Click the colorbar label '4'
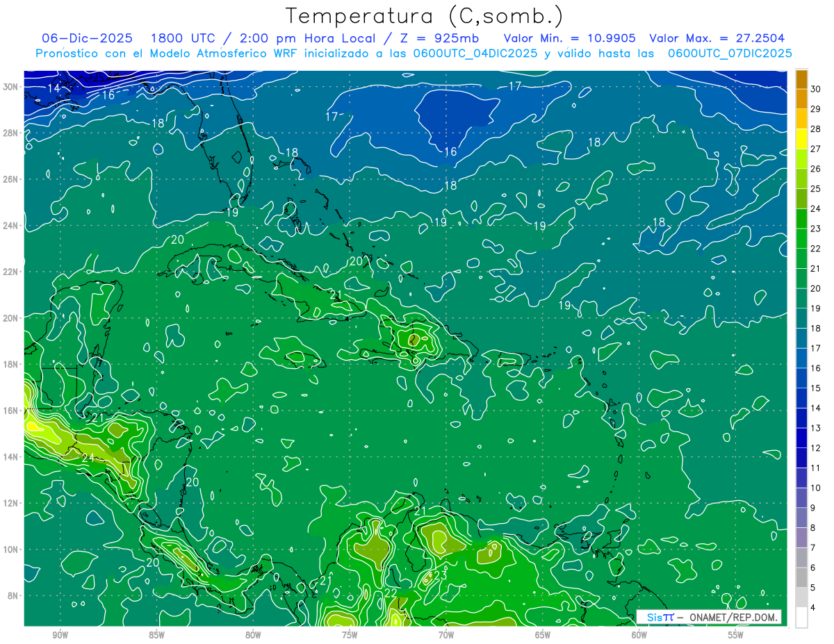The image size is (834, 644). pos(814,607)
